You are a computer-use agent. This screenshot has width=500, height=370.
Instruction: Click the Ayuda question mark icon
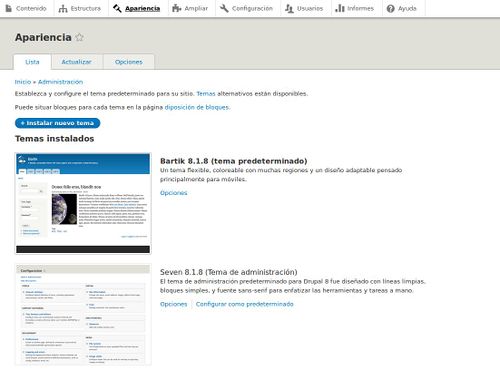(x=390, y=8)
